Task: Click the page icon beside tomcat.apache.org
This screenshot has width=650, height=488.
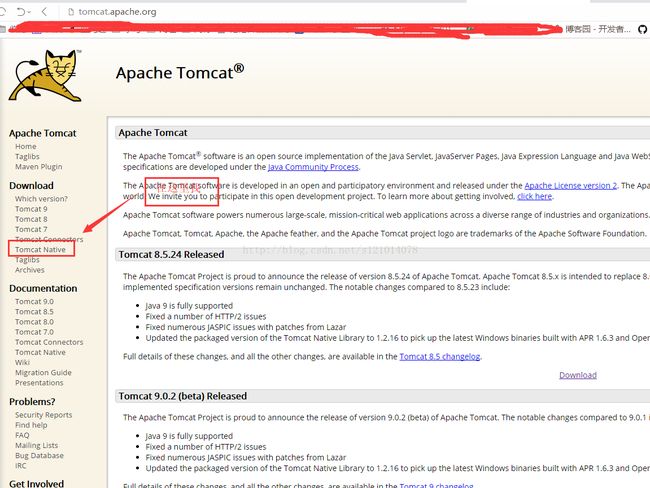Action: (x=71, y=12)
